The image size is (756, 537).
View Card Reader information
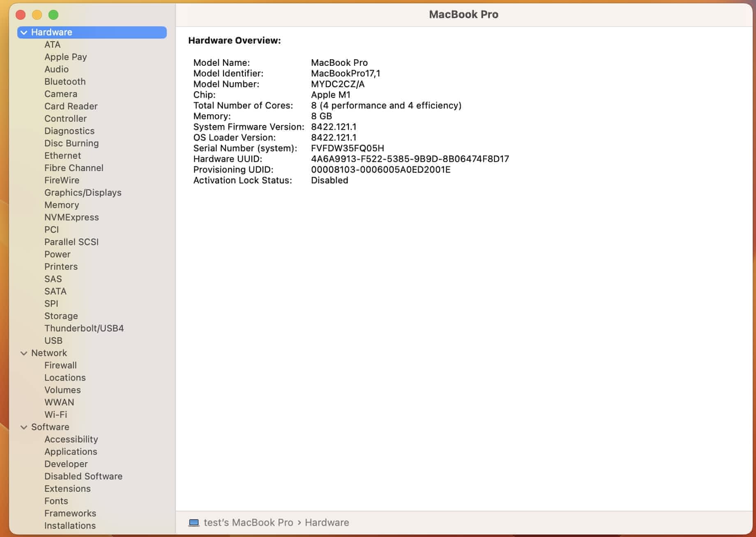click(x=71, y=106)
